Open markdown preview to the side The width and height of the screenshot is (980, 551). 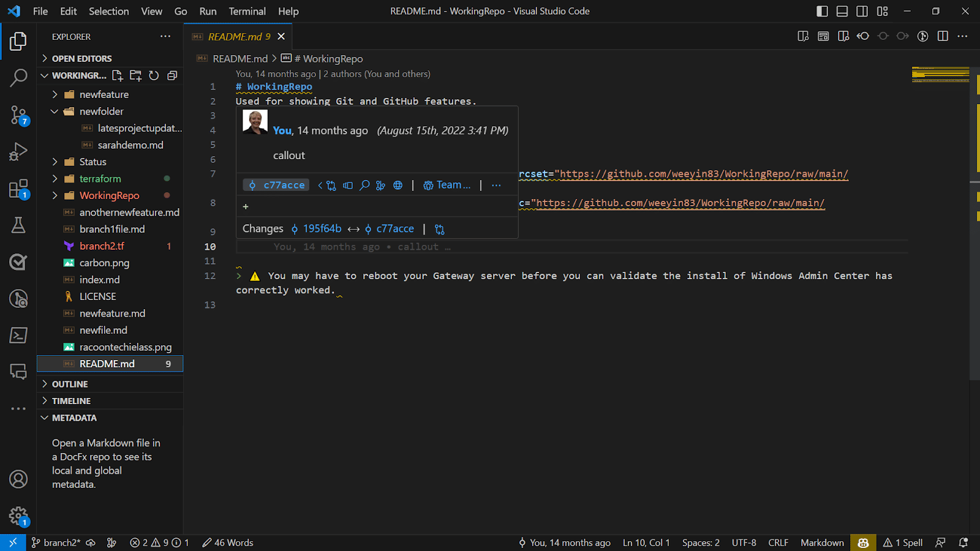pyautogui.click(x=843, y=36)
